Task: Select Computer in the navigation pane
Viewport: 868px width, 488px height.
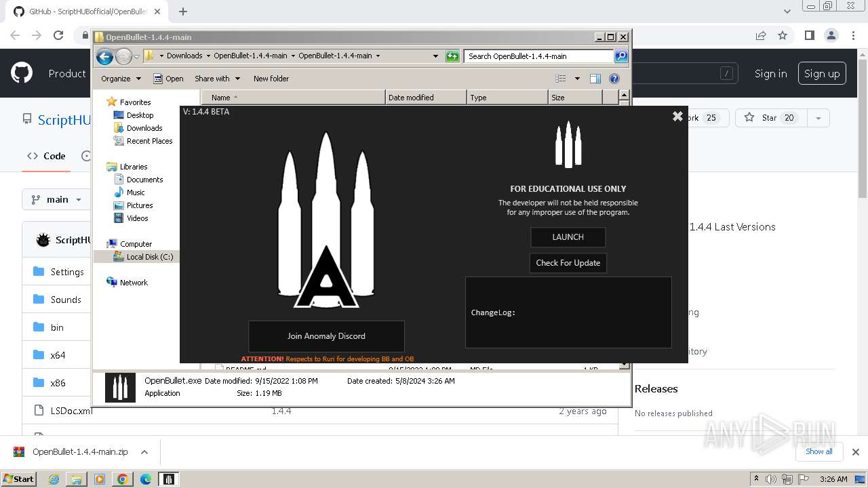Action: 136,244
